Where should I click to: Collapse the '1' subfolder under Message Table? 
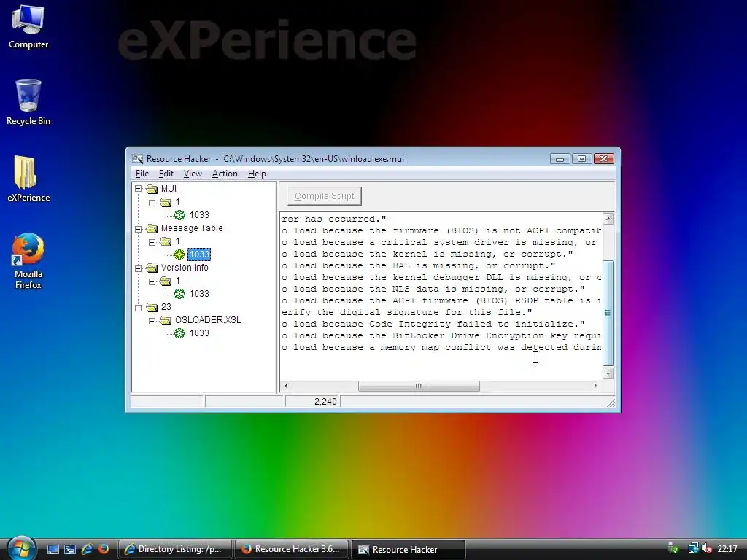152,242
